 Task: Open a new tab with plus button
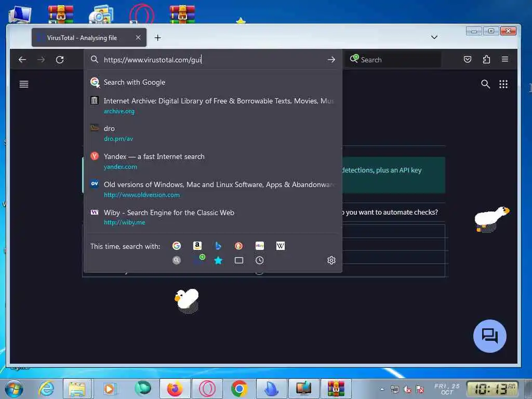158,37
